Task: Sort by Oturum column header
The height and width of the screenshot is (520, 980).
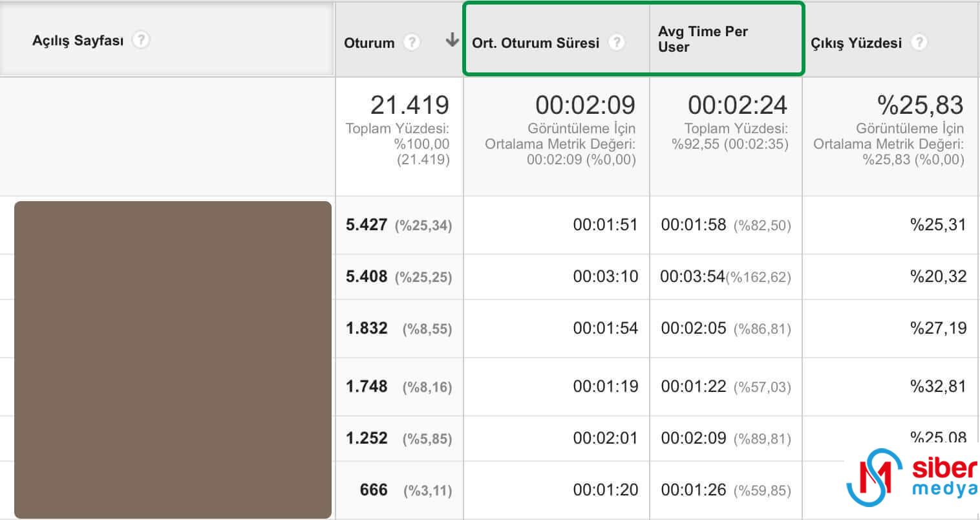Action: pos(369,43)
